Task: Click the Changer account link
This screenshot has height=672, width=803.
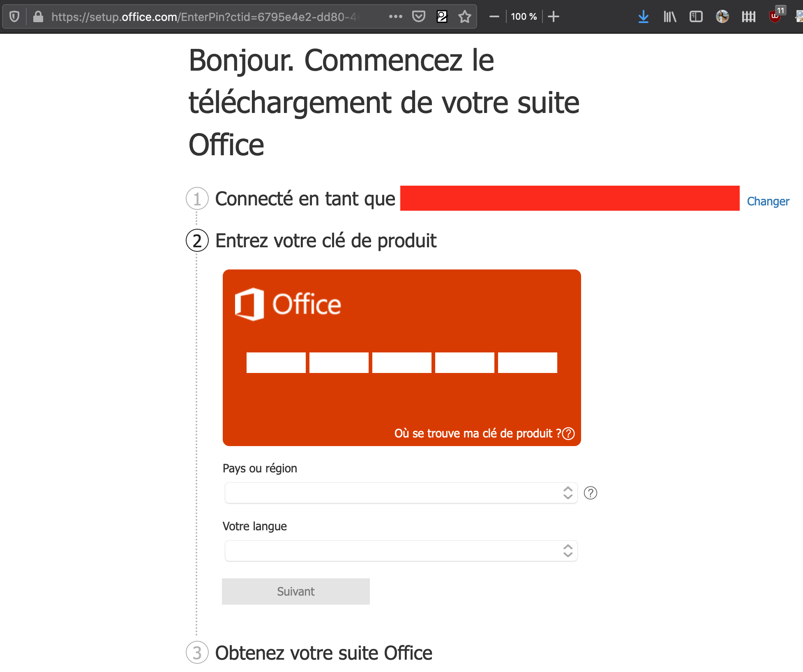Action: click(x=768, y=201)
